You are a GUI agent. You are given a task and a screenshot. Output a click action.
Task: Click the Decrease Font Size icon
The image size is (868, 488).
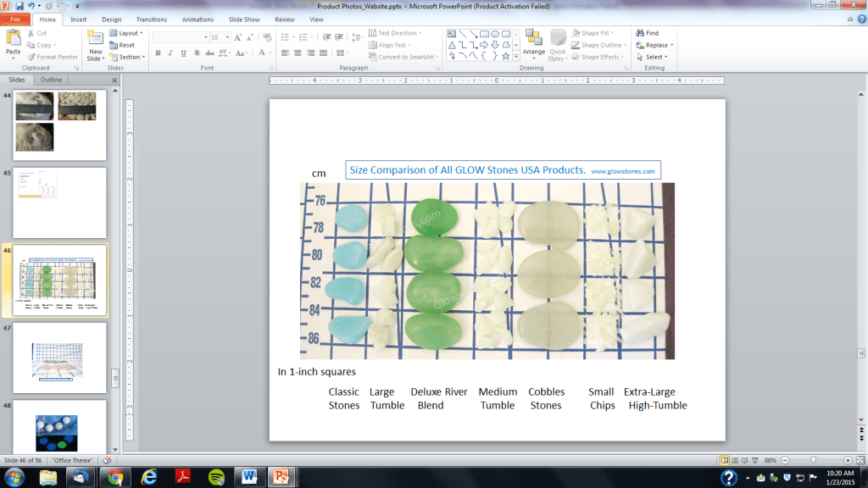pyautogui.click(x=250, y=37)
